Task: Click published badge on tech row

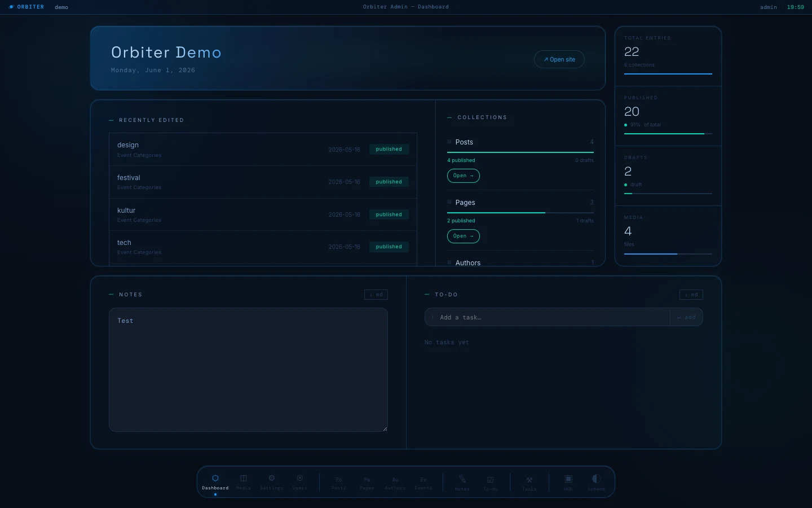Action: [x=389, y=247]
